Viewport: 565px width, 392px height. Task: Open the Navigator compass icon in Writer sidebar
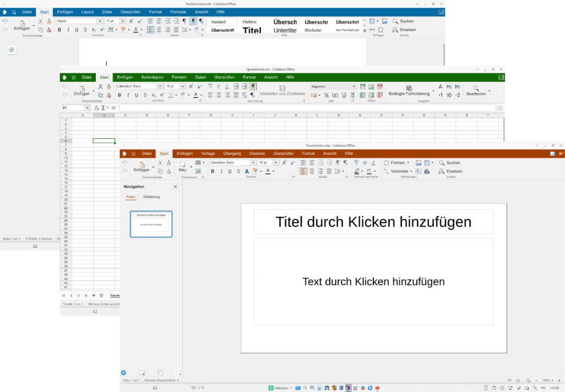pyautogui.click(x=11, y=50)
